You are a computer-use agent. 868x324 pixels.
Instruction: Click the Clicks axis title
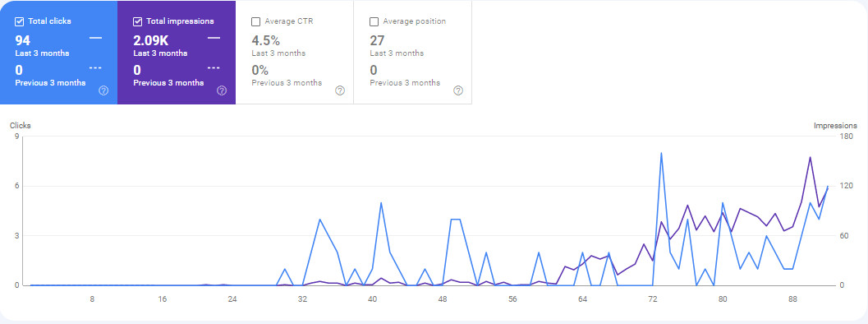[21, 125]
